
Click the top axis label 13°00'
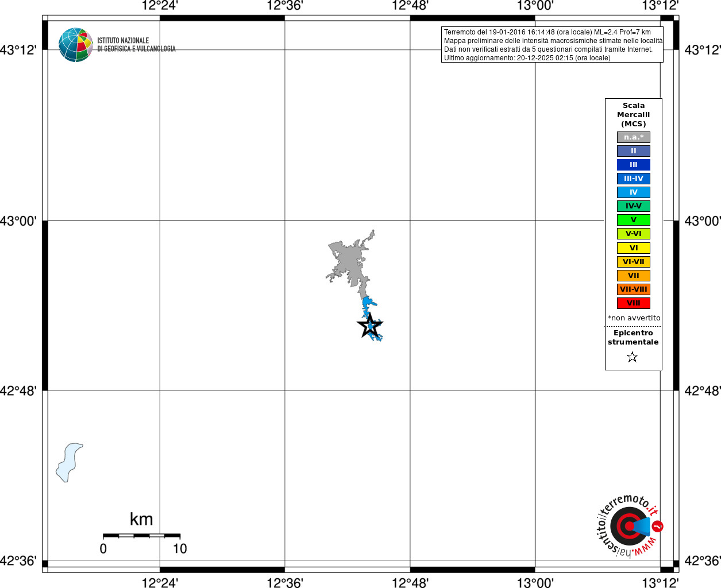coord(535,6)
